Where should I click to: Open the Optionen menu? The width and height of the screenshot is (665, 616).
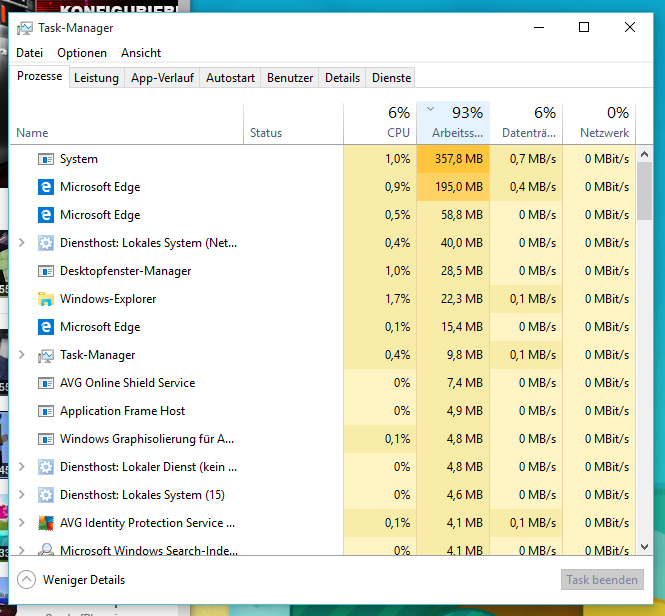click(x=82, y=53)
